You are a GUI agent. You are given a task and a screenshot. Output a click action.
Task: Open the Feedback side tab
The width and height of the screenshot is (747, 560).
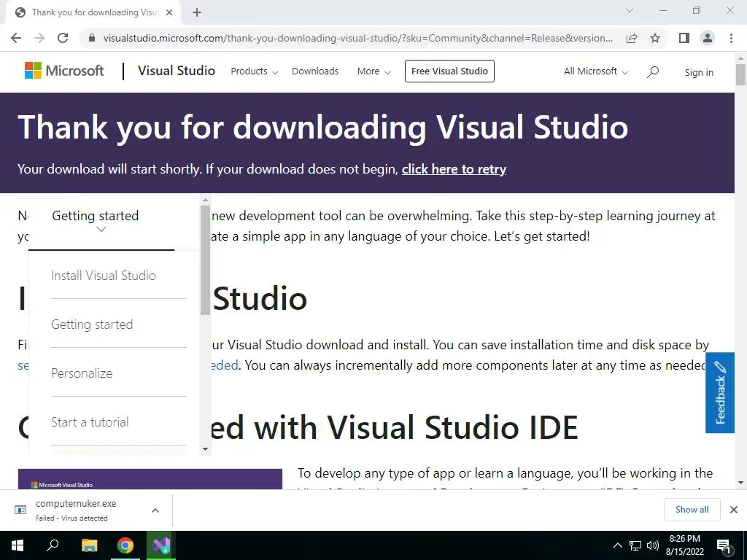(x=720, y=393)
